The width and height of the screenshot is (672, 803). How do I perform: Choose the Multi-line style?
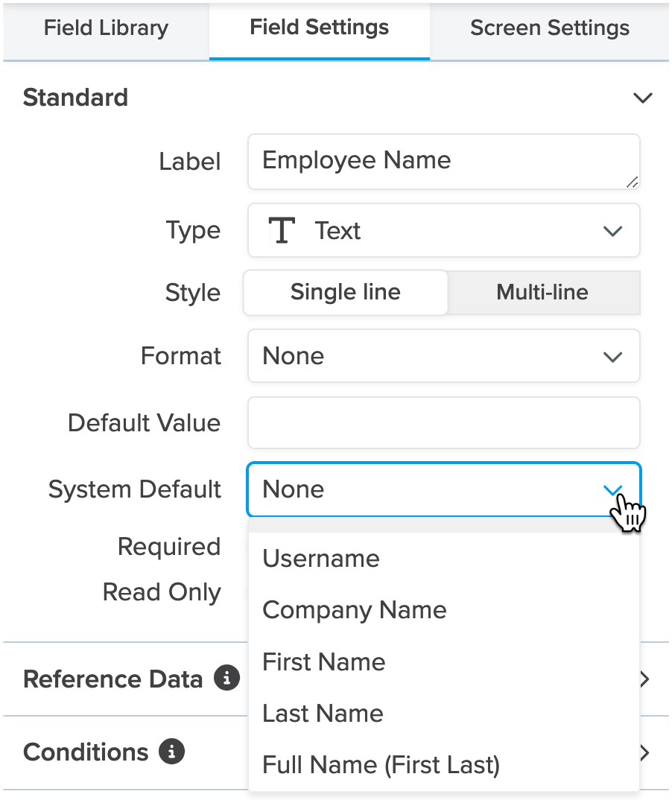542,293
